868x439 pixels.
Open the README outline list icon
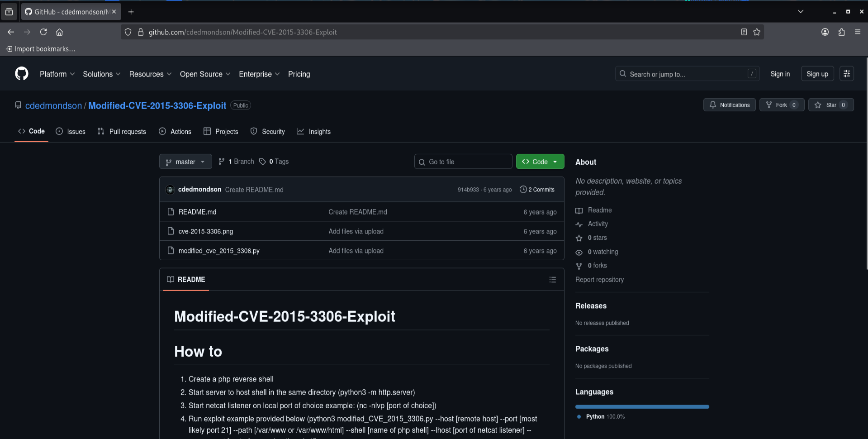click(x=553, y=280)
